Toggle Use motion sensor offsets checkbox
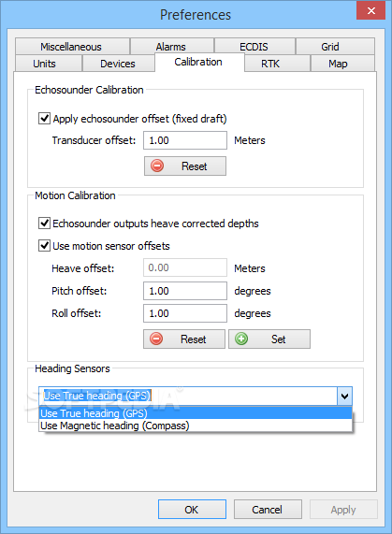The height and width of the screenshot is (534, 392). [44, 246]
